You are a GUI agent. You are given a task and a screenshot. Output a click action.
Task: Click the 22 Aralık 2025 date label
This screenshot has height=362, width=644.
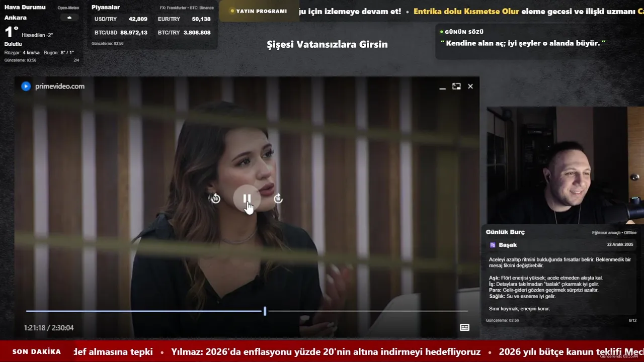620,245
